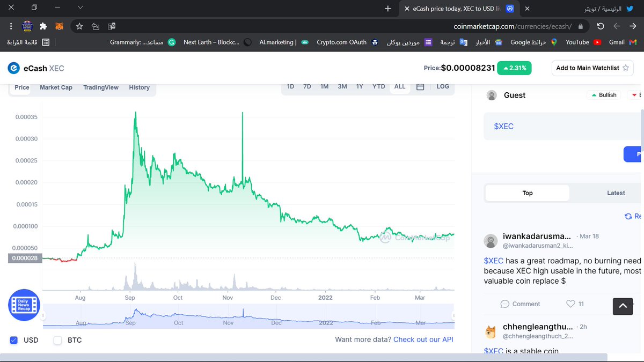Screen dimensions: 644x362
Task: Set chart range to 7D
Action: coord(307,86)
